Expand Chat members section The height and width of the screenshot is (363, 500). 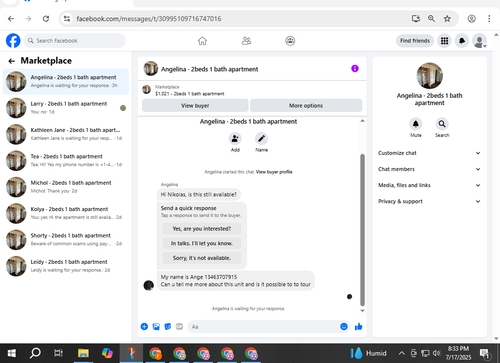pos(429,169)
